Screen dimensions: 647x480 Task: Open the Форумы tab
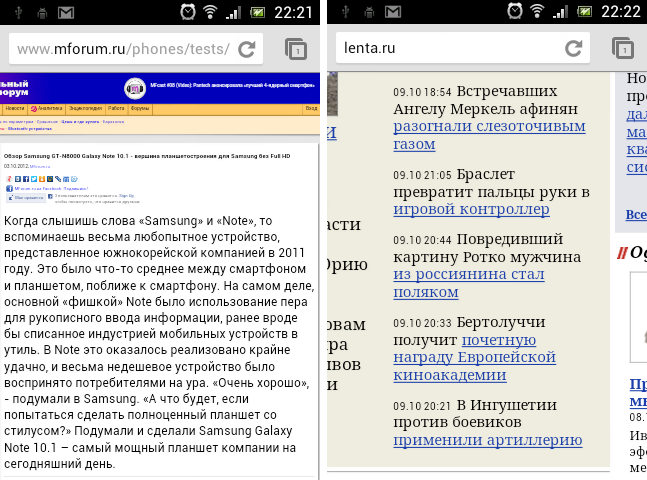140,107
